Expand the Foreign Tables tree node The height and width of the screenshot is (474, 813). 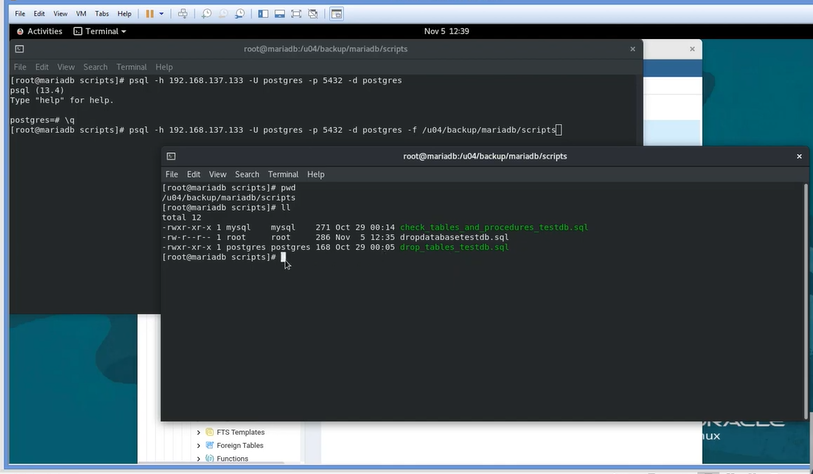(198, 445)
